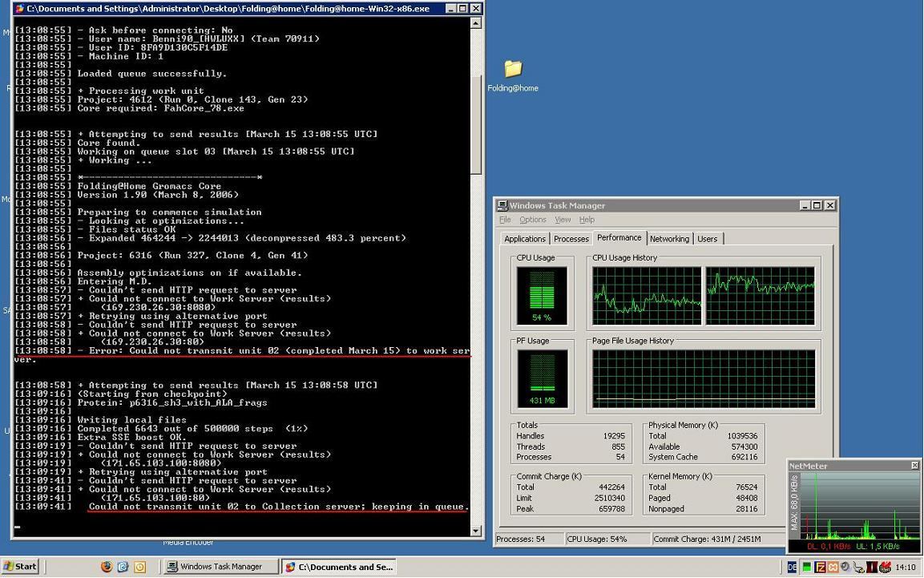The image size is (924, 578).
Task: Click the Commit Charge Peak value 659788
Action: tap(611, 508)
